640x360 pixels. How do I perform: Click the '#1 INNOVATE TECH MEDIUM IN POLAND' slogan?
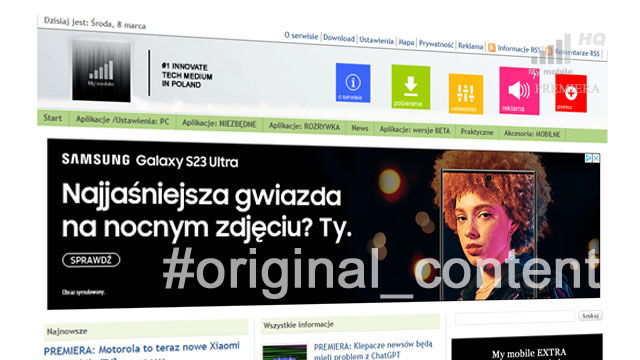(187, 76)
